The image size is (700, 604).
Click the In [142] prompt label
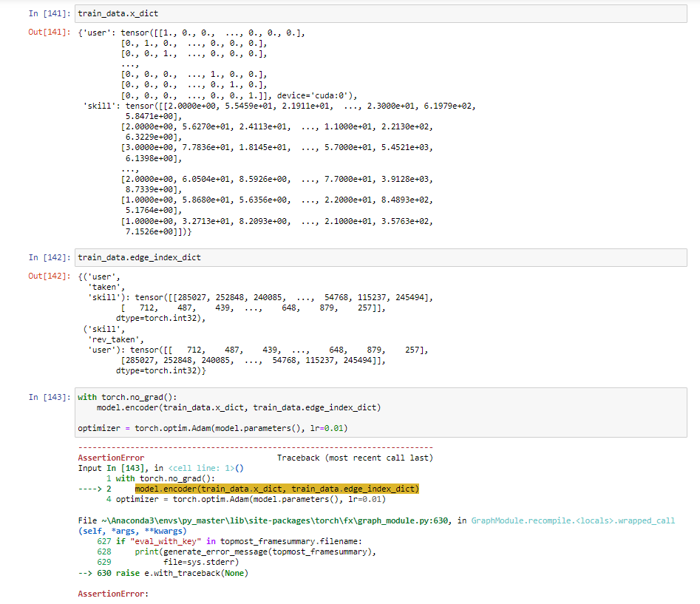(49, 257)
